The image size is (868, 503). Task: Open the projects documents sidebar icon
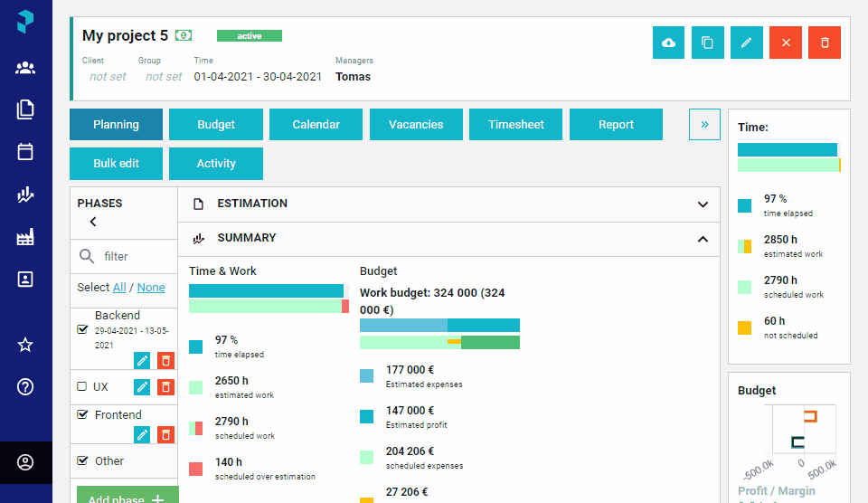click(25, 109)
